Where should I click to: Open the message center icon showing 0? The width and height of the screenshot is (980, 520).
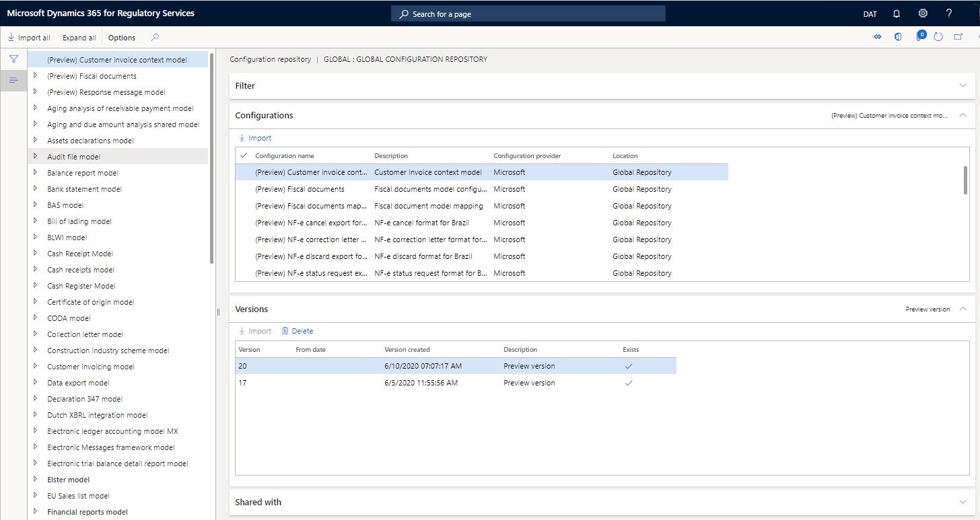(919, 37)
